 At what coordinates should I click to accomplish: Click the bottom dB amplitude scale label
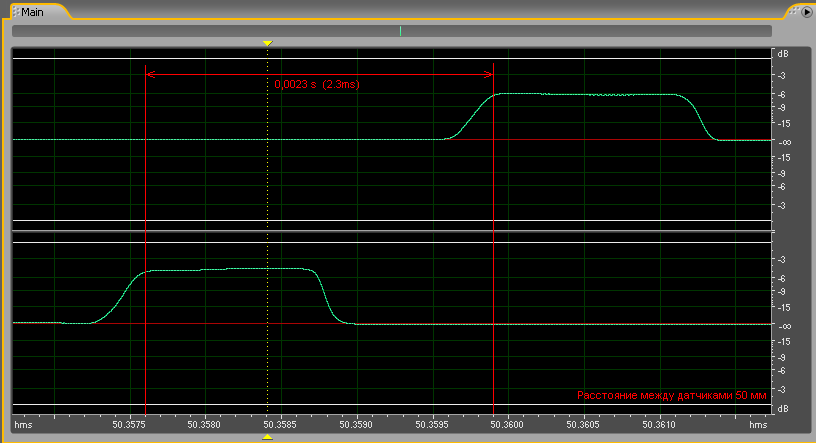pos(783,409)
